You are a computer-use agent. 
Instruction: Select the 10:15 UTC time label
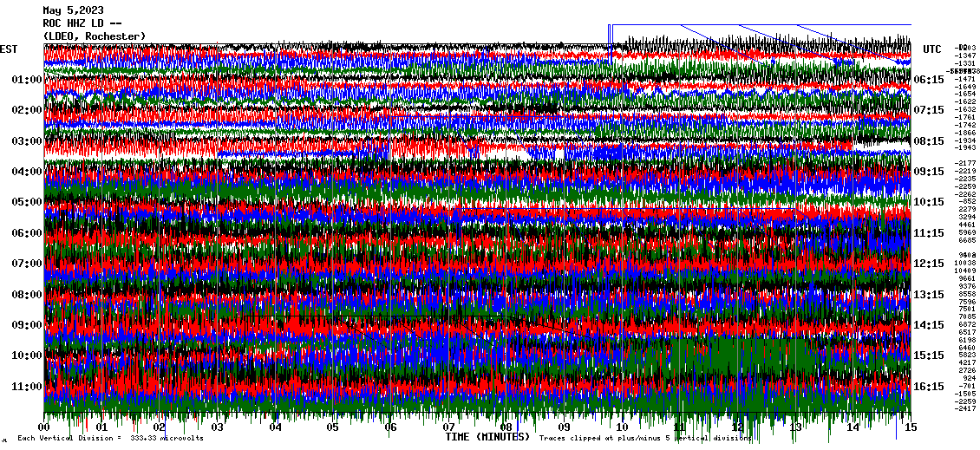[928, 202]
